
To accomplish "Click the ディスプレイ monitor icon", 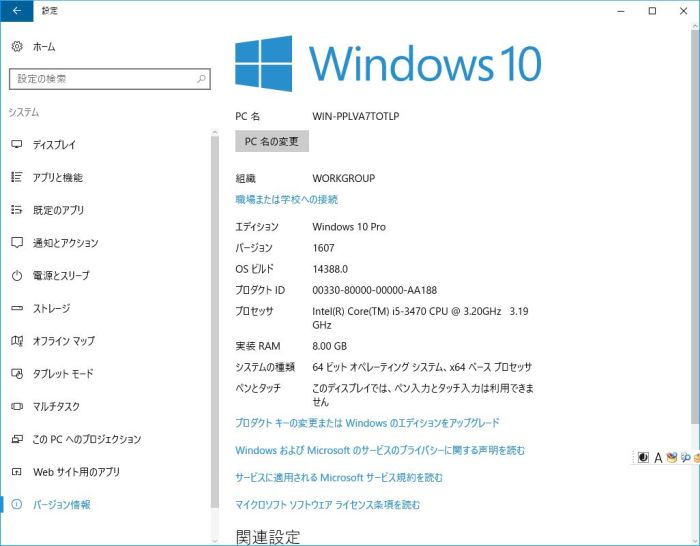I will point(17,145).
